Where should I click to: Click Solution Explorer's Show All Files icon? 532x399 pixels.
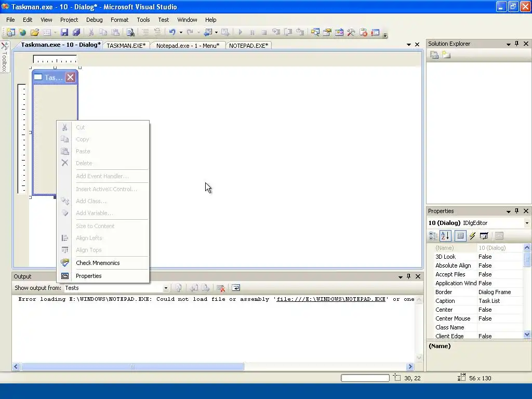click(x=446, y=55)
